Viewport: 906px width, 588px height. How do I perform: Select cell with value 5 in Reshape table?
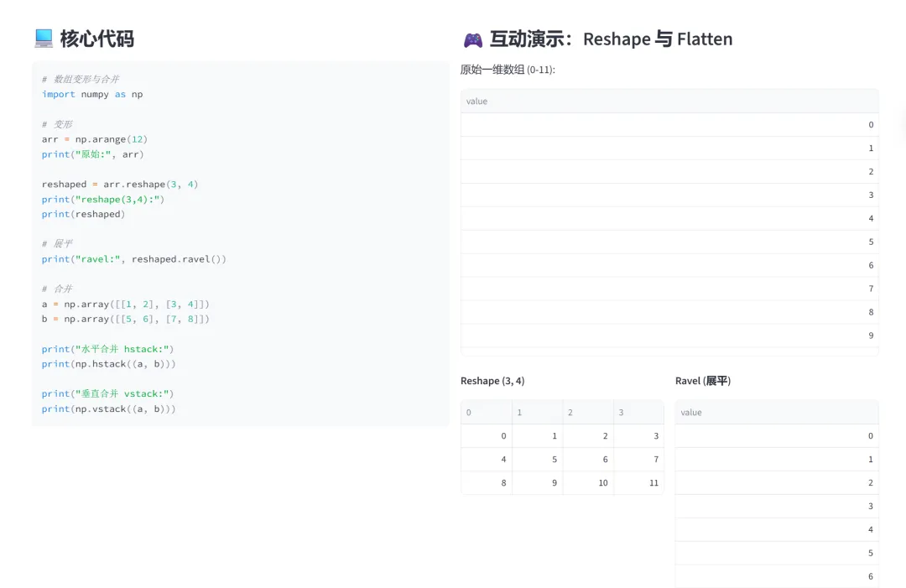tap(537, 460)
